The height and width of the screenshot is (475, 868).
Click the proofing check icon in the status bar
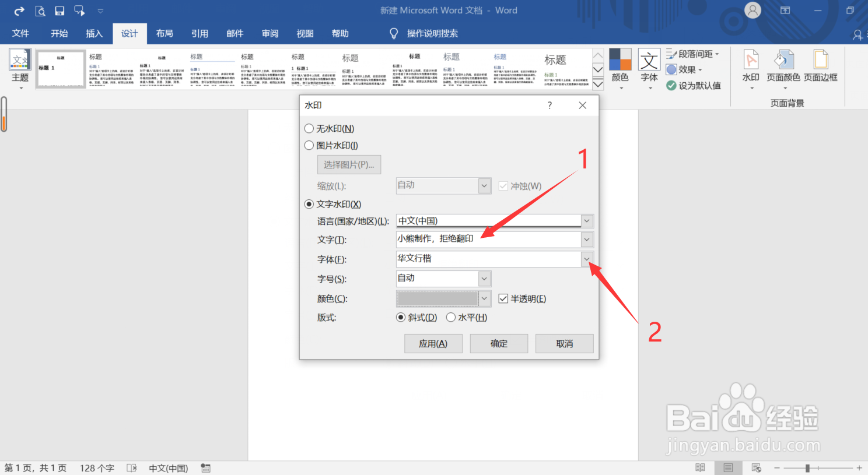[132, 468]
